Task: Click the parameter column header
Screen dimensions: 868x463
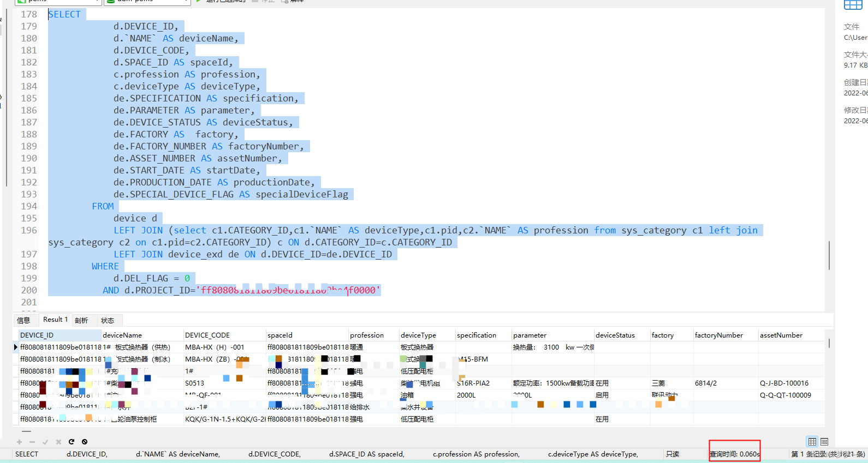Action: click(x=552, y=335)
